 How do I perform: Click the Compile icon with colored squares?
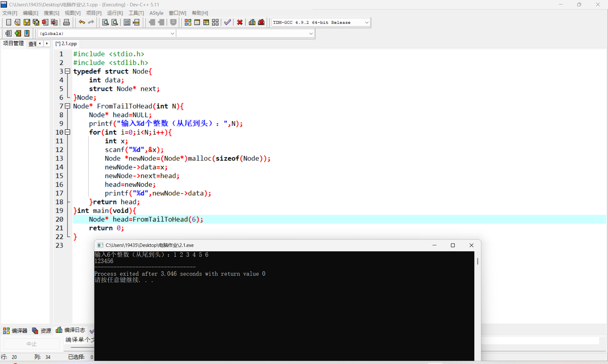click(x=188, y=22)
